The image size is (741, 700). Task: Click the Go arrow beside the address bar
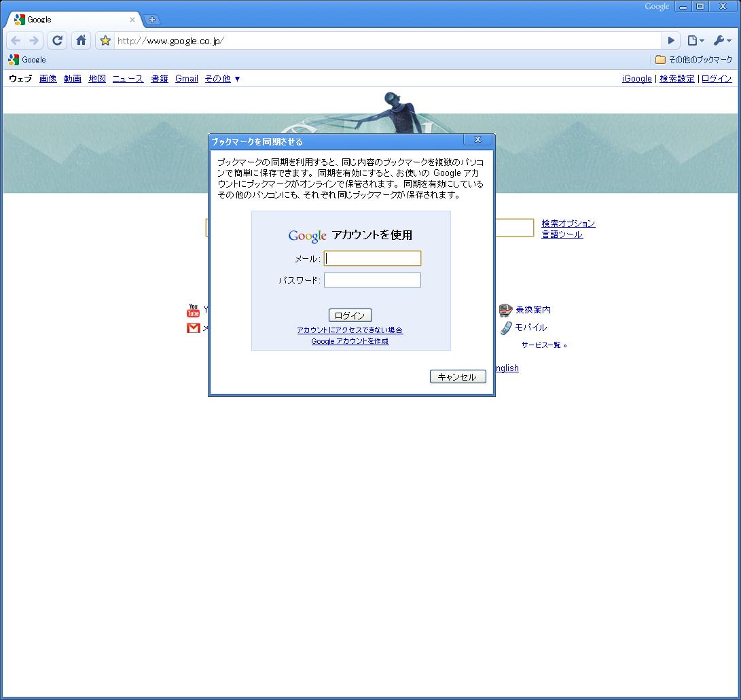(x=670, y=41)
